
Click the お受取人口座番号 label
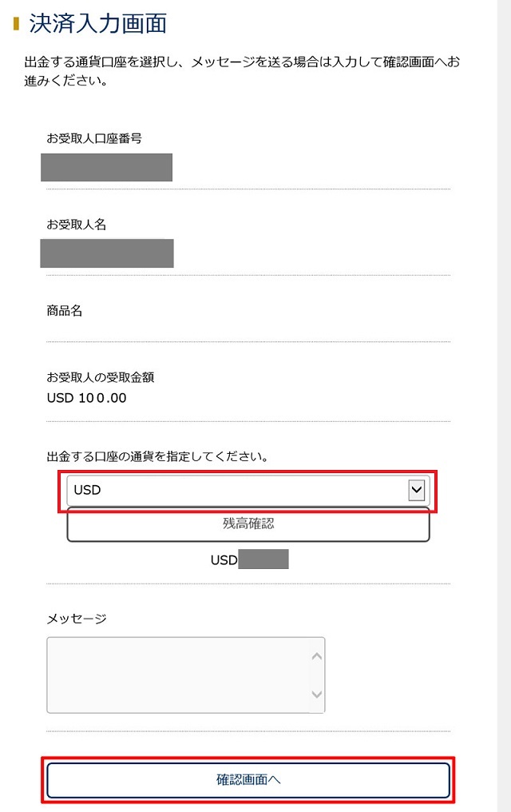pyautogui.click(x=94, y=138)
